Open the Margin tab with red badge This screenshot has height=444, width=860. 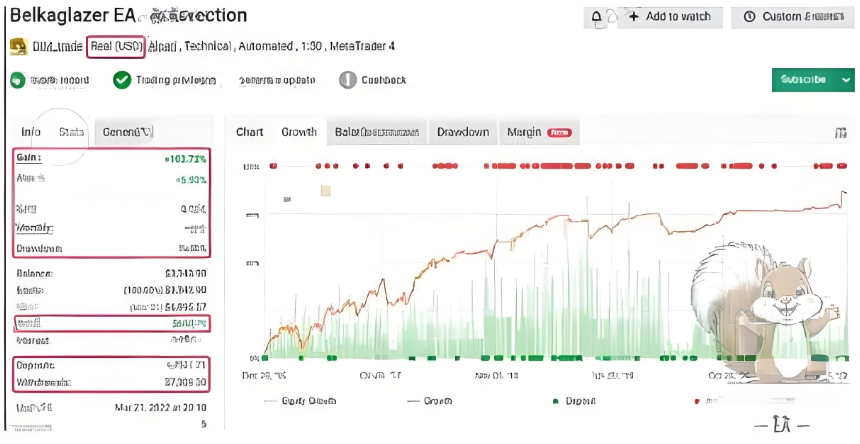538,132
